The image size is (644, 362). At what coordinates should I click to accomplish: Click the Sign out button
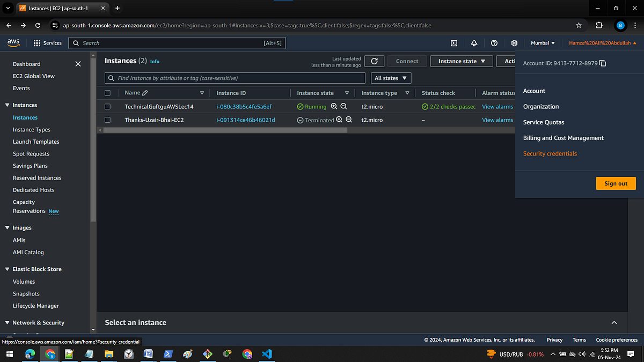pyautogui.click(x=616, y=183)
